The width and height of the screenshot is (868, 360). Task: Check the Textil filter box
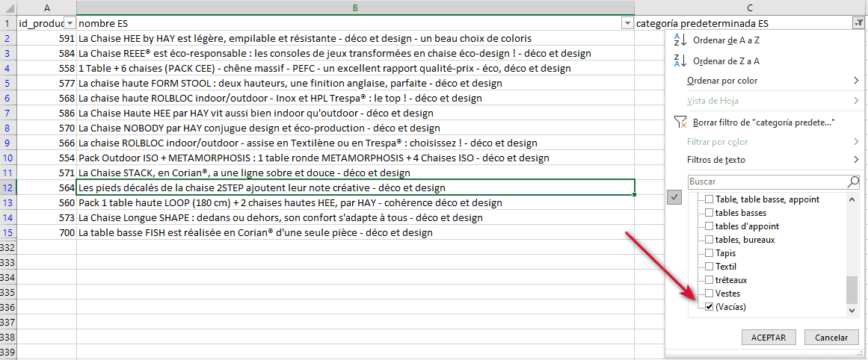[709, 267]
